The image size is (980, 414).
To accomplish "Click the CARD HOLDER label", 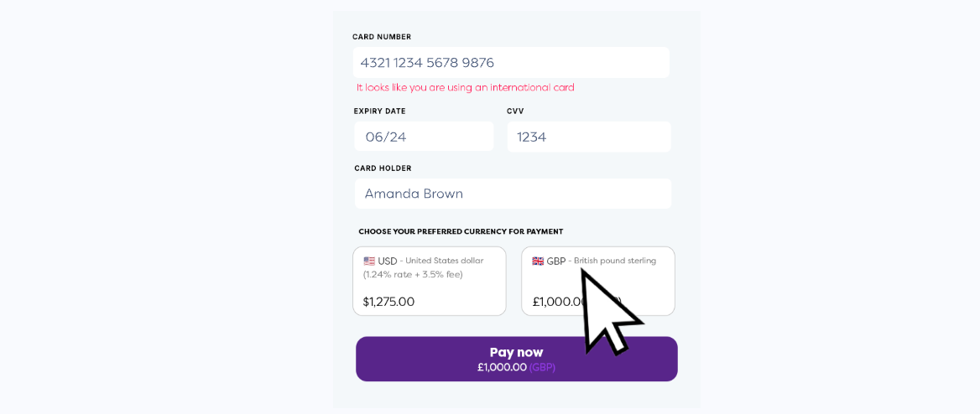I will point(383,168).
